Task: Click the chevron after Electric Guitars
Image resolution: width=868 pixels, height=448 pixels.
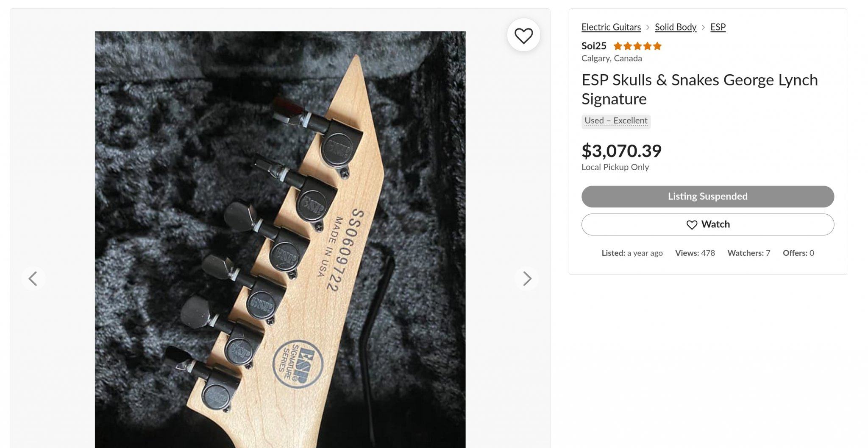Action: [648, 27]
